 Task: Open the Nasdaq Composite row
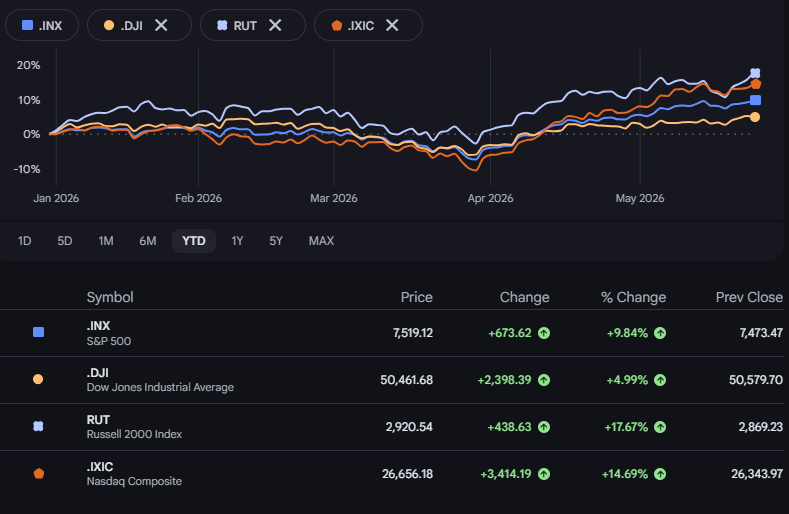click(392, 474)
